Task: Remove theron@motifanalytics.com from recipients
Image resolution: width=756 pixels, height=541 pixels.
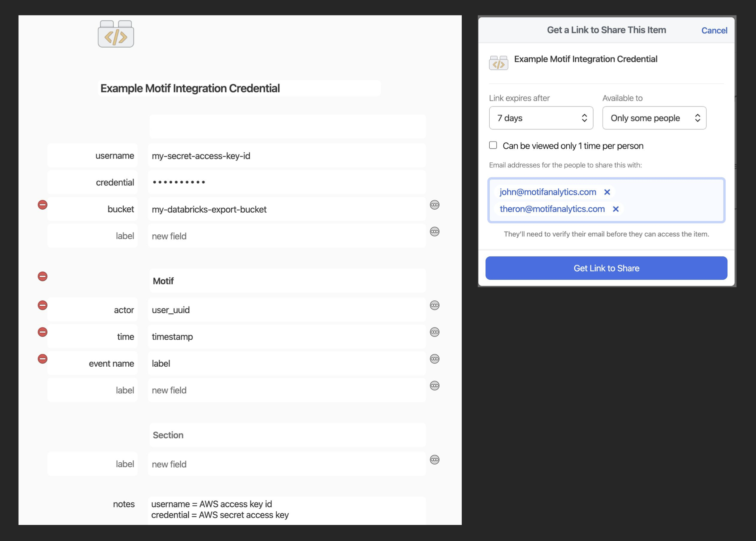Action: tap(615, 209)
